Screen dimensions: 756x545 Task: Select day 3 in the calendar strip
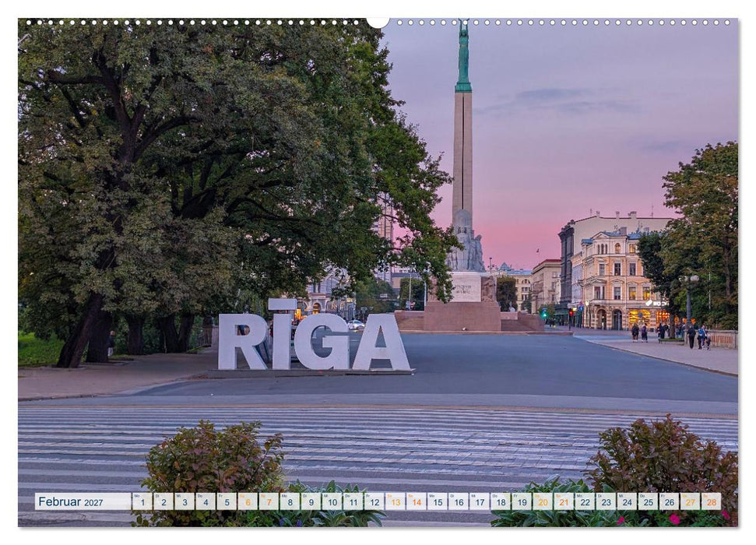point(185,501)
